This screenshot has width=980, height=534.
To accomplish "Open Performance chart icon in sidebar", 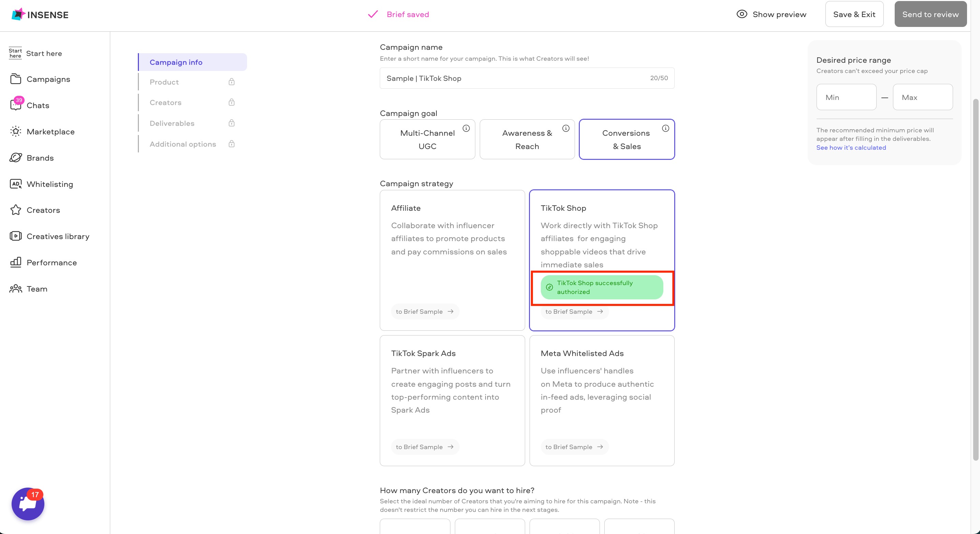I will (x=16, y=262).
